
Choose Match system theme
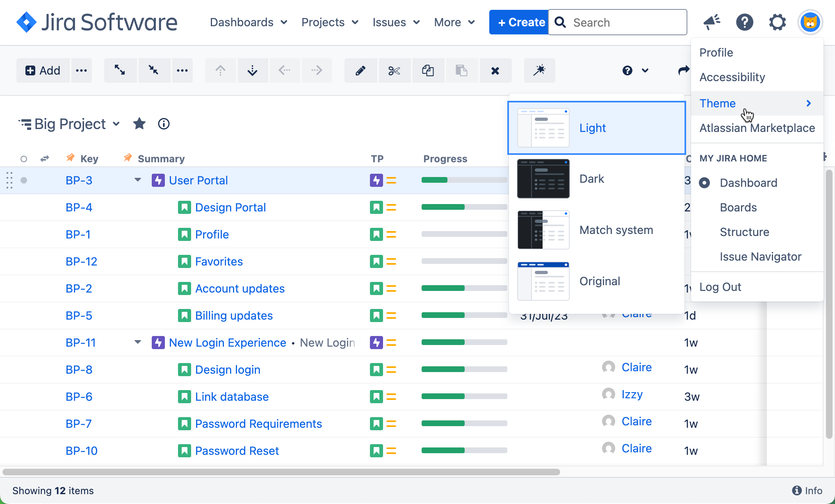(x=616, y=230)
